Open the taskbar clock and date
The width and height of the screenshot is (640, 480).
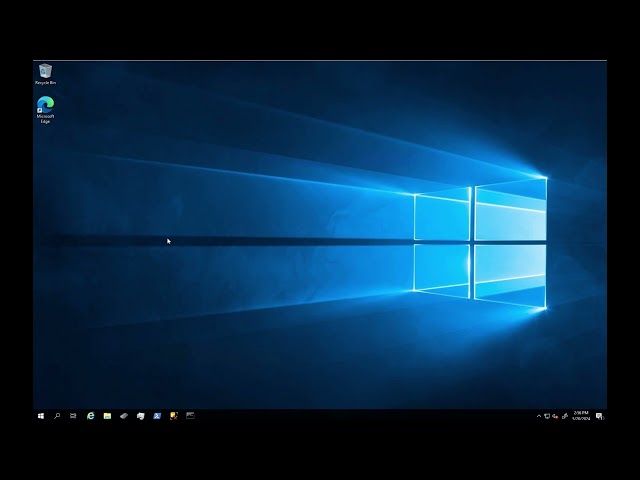coord(581,416)
